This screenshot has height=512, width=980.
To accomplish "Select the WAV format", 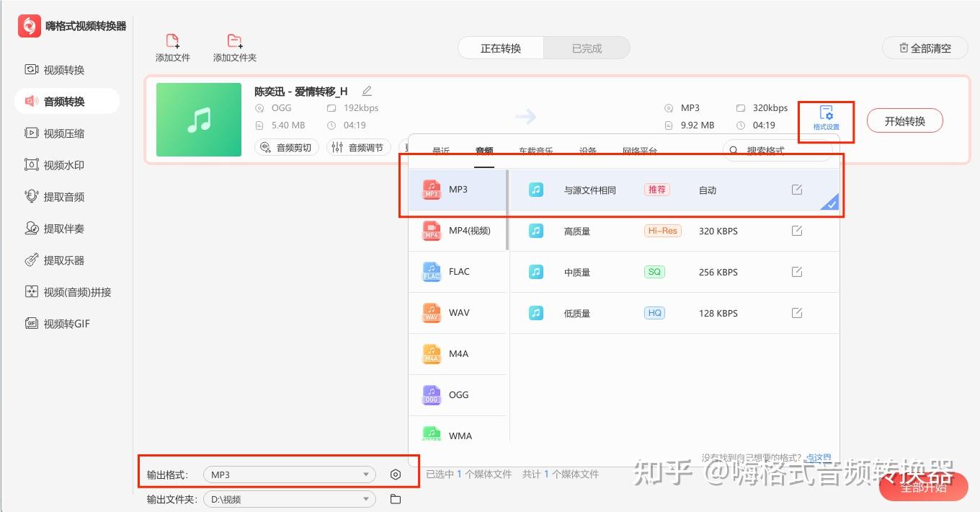I will point(458,313).
